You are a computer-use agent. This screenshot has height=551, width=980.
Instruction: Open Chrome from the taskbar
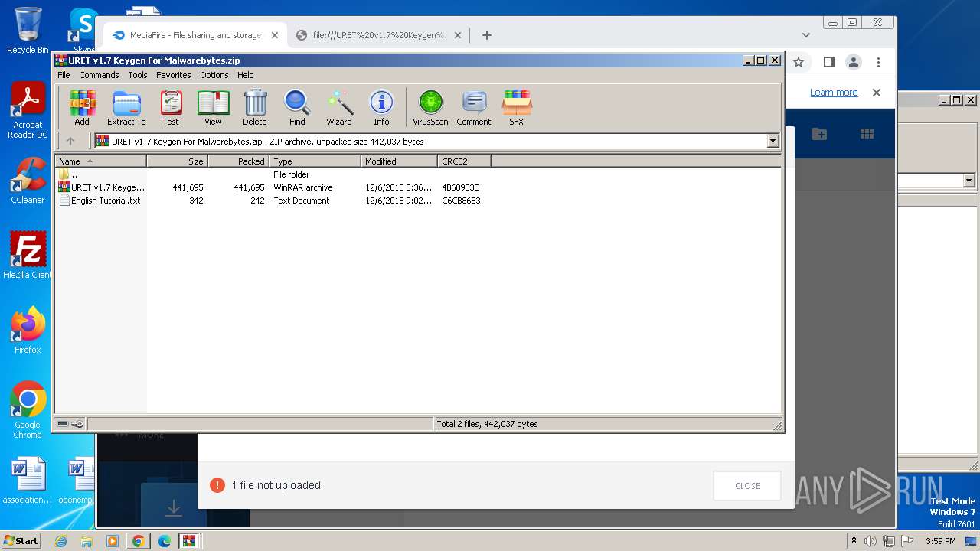point(139,541)
